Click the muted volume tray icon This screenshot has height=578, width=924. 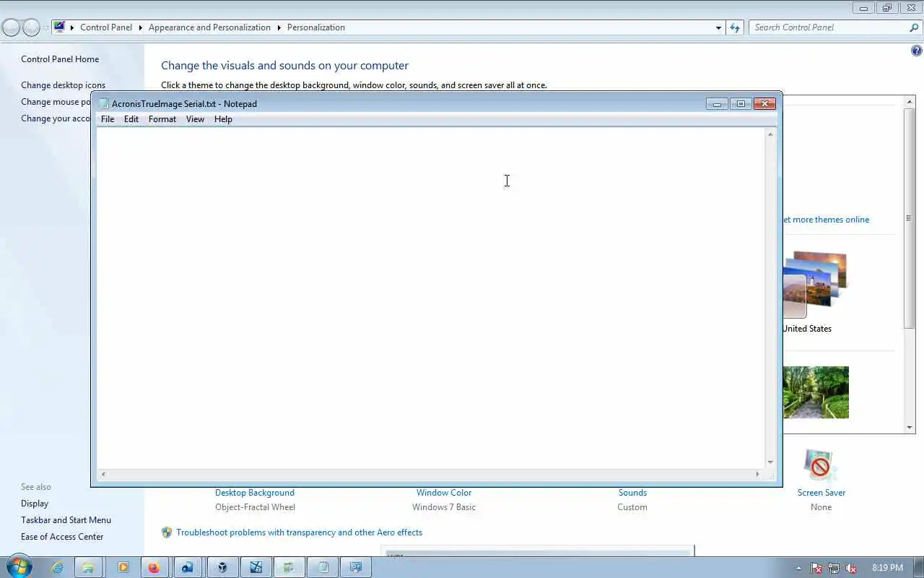(851, 568)
